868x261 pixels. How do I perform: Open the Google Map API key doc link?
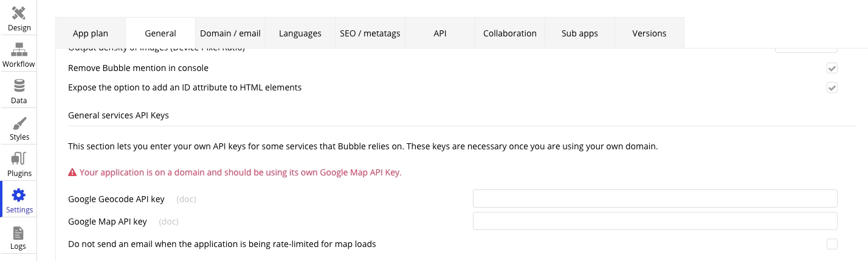point(168,222)
